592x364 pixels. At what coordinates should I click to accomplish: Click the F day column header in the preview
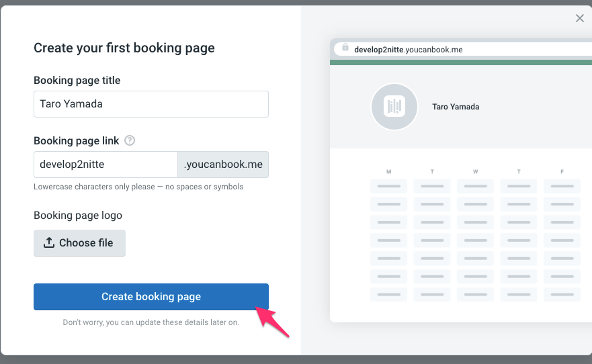(562, 172)
